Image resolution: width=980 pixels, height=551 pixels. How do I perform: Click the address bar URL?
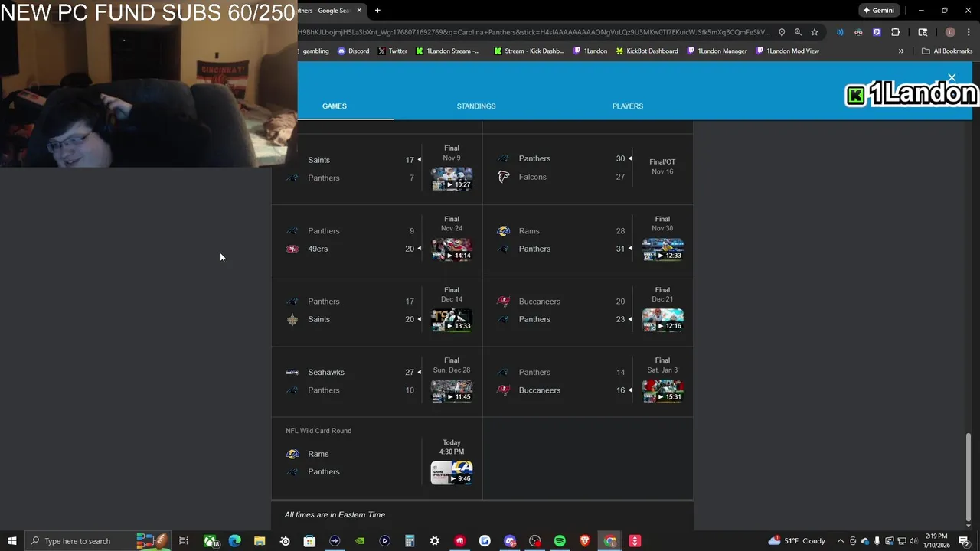click(x=534, y=32)
